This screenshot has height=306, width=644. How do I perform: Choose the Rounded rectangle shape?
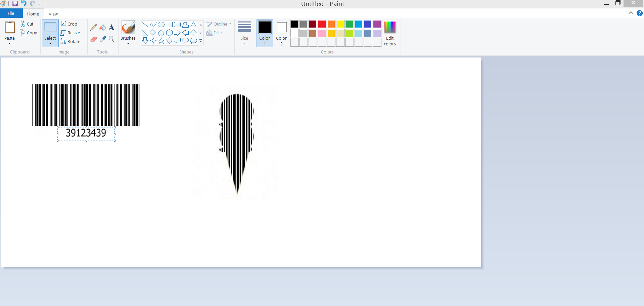pos(177,25)
